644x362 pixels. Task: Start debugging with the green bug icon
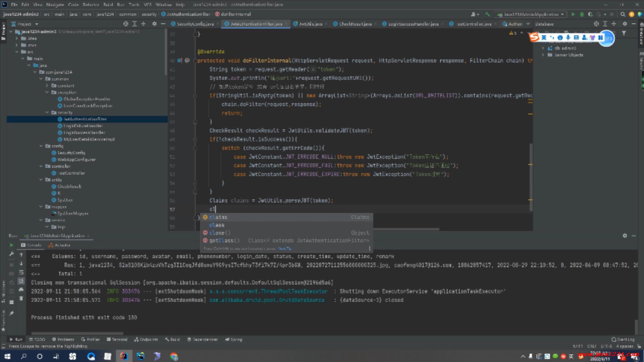(x=582, y=14)
